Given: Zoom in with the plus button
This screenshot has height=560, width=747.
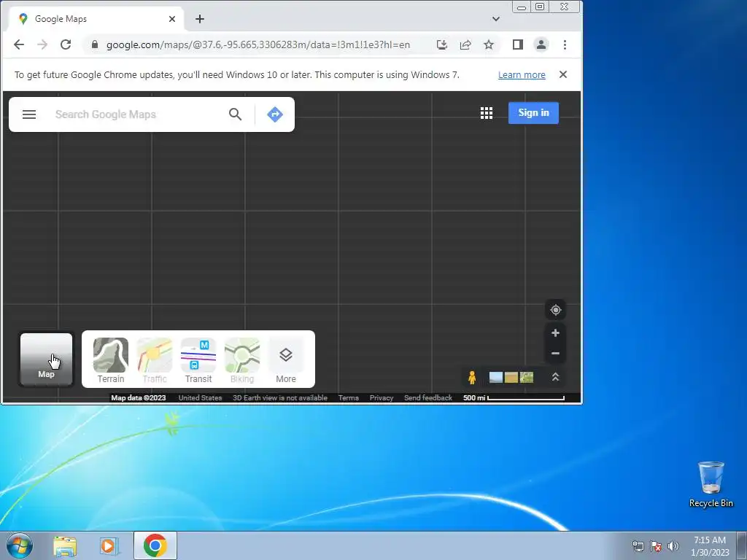Looking at the screenshot, I should click(555, 332).
